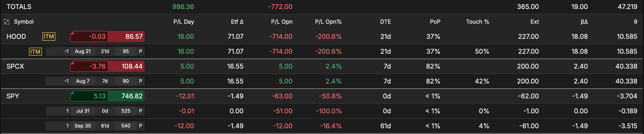
Task: Sort by P/L Opn% column header
Action: (328, 22)
